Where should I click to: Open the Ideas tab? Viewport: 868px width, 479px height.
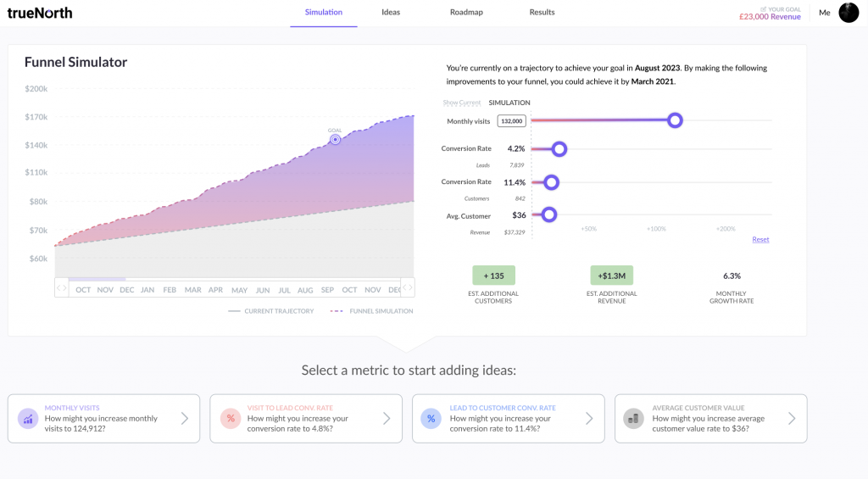pyautogui.click(x=391, y=13)
